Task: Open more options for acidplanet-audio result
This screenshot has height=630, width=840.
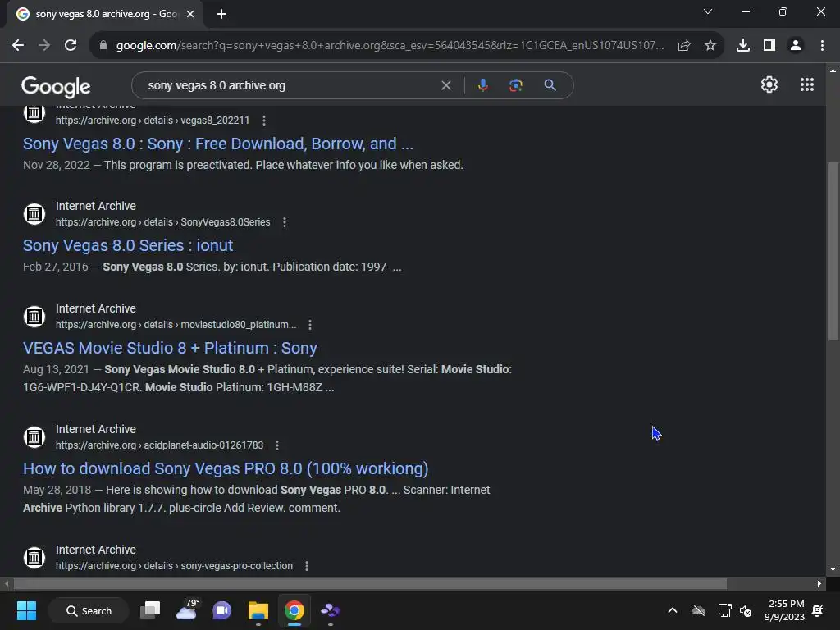Action: 277,445
